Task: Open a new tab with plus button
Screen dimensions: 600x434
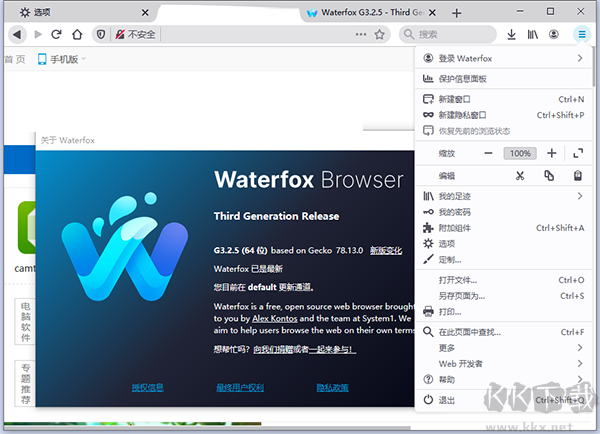Action: [456, 13]
